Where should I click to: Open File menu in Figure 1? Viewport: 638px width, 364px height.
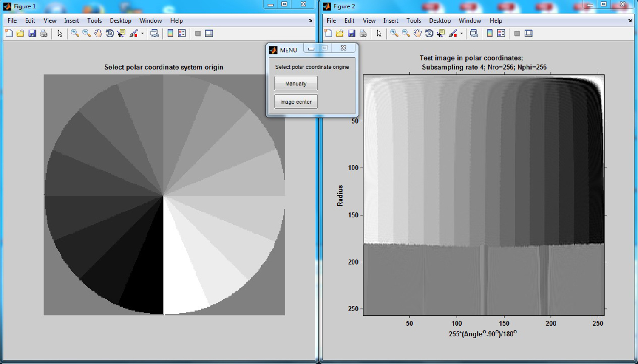click(12, 20)
